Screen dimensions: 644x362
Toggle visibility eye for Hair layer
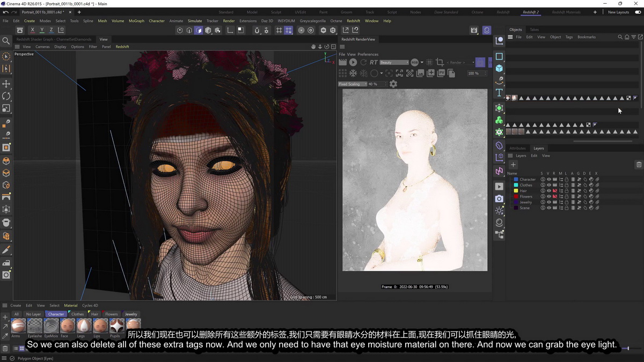tap(549, 190)
